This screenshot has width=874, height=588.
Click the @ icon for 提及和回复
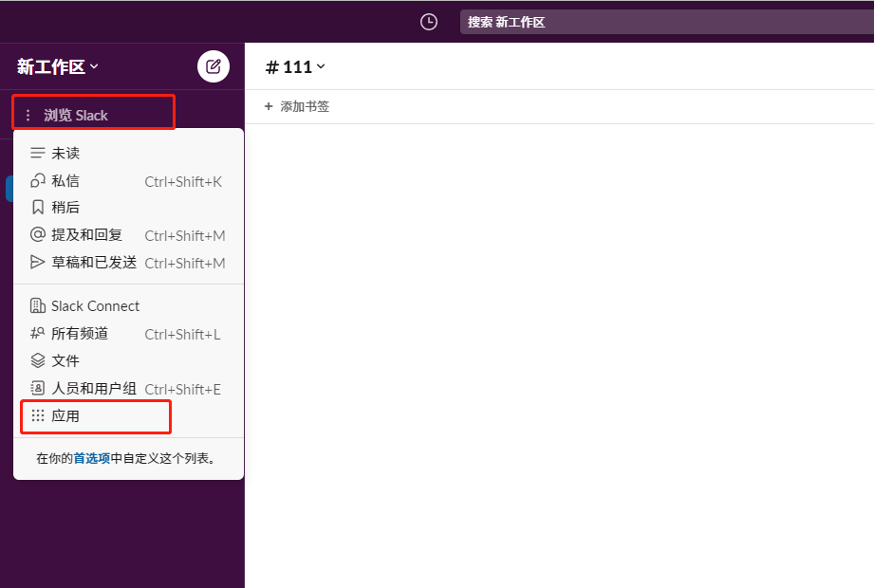click(x=37, y=234)
